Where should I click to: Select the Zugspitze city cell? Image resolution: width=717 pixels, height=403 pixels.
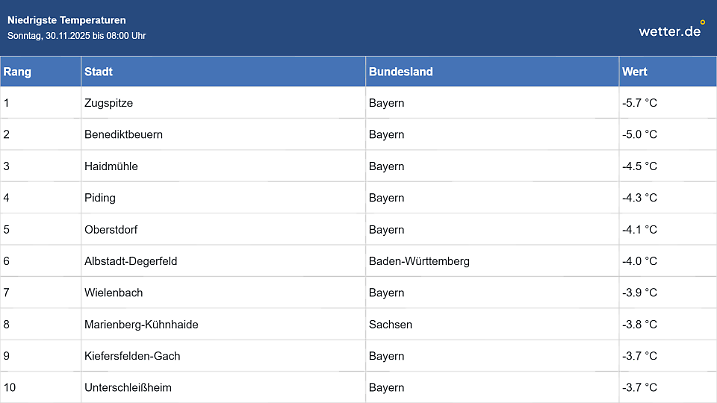pyautogui.click(x=110, y=103)
